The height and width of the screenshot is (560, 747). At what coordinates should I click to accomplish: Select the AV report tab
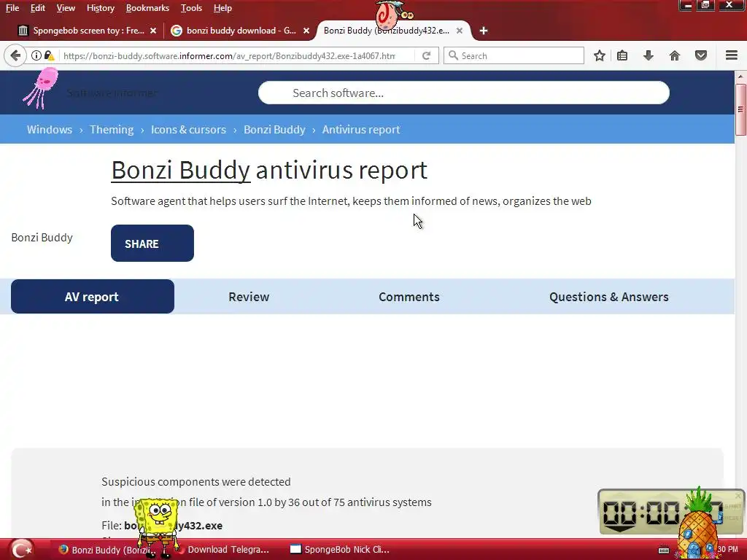pyautogui.click(x=93, y=297)
